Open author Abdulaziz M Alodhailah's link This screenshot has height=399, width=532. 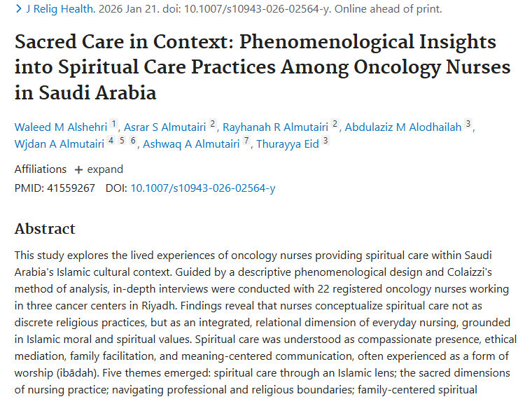pyautogui.click(x=403, y=127)
